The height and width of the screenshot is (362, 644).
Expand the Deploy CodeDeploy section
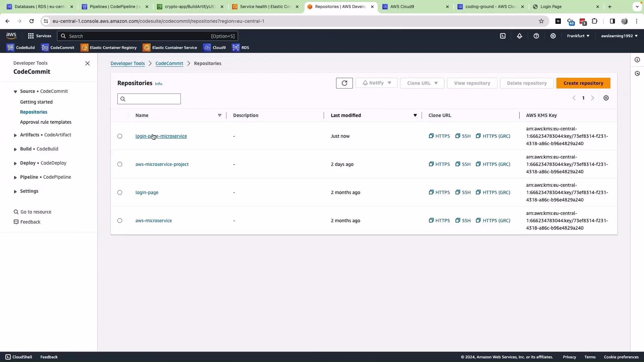click(15, 163)
